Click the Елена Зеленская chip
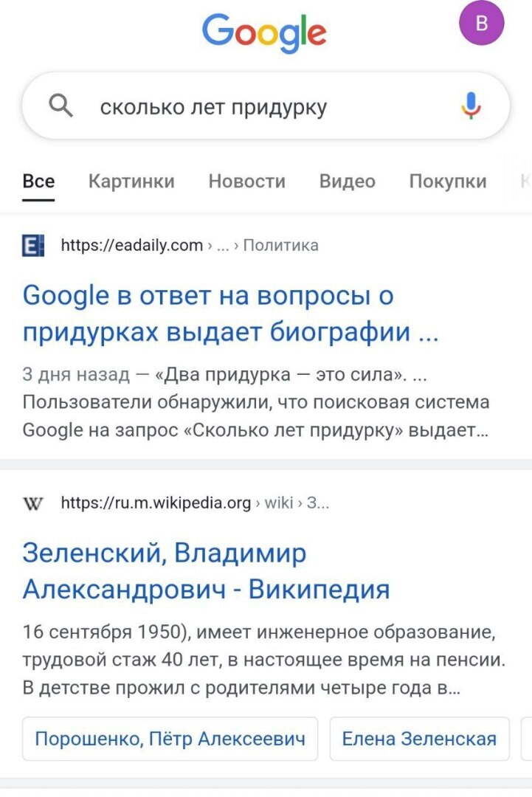Image resolution: width=532 pixels, height=797 pixels. pos(419,738)
